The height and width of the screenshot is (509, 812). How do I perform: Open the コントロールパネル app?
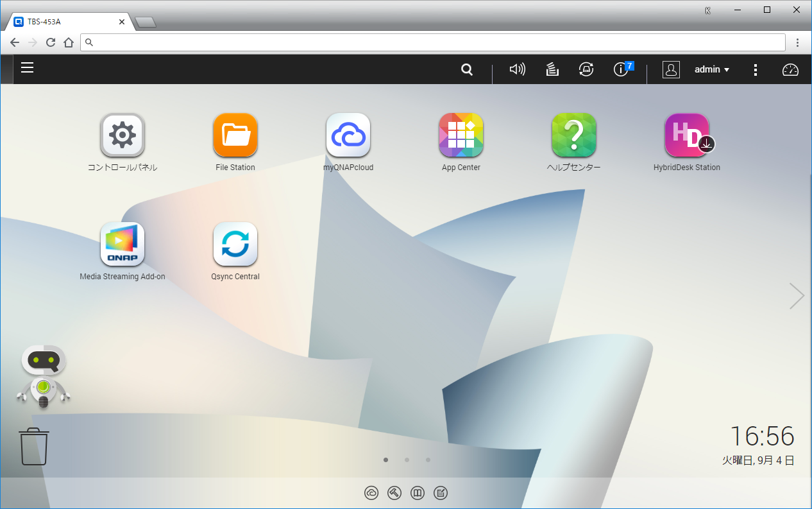[x=123, y=135]
